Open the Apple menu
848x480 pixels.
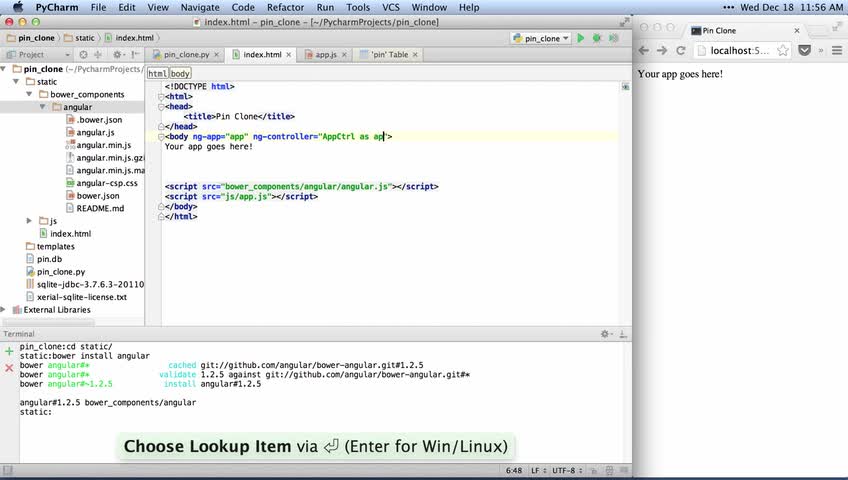pyautogui.click(x=18, y=7)
